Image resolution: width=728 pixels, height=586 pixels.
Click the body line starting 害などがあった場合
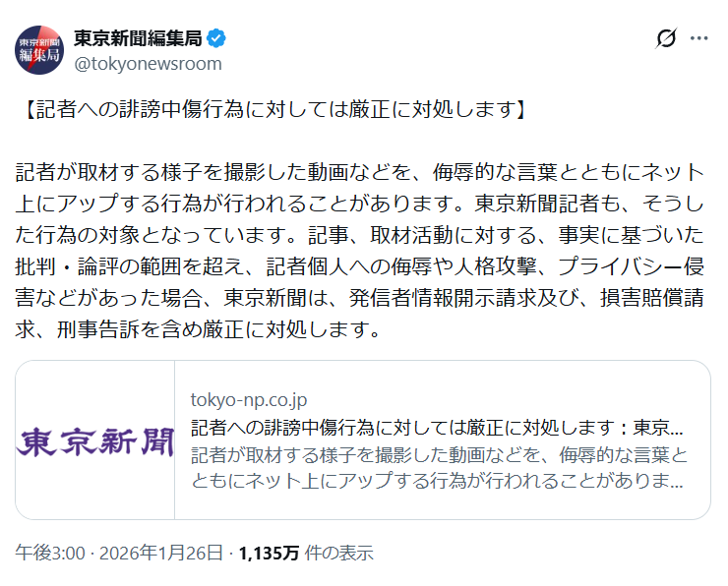point(361,299)
